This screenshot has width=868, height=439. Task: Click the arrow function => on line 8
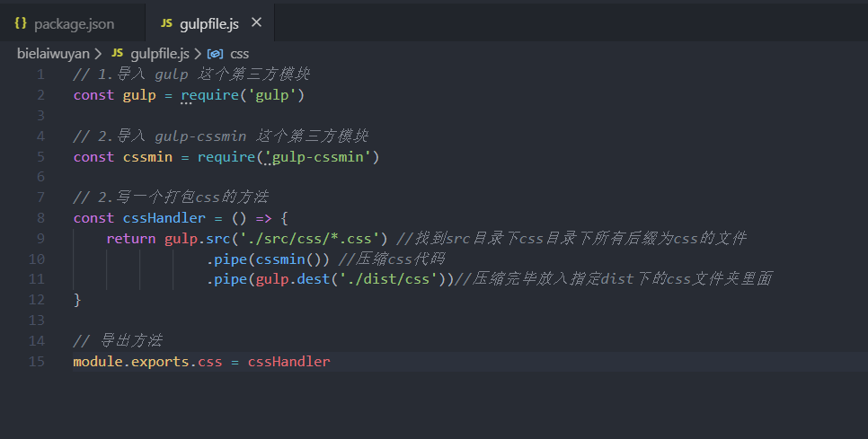pos(263,218)
